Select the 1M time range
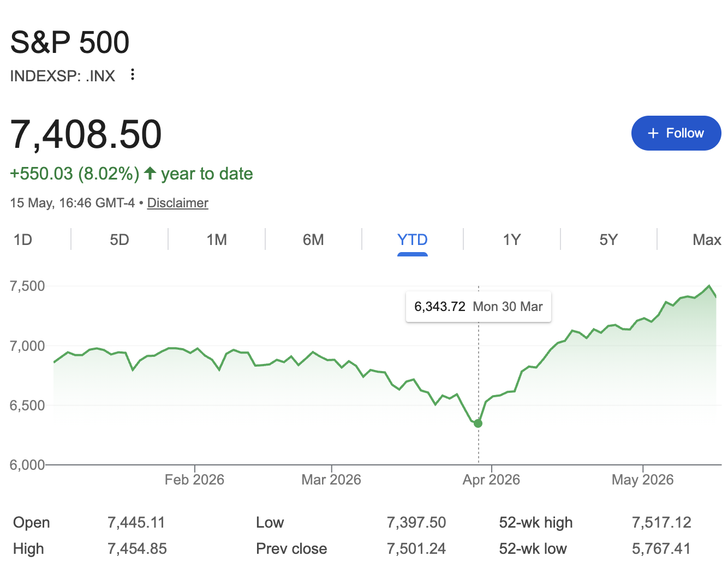Viewport: 728px width, 574px height. [217, 240]
